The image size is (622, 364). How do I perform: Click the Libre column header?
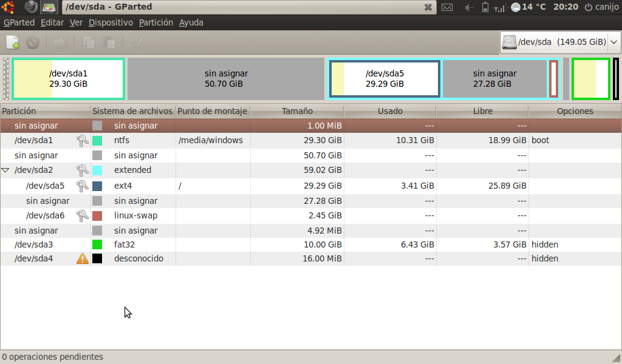pyautogui.click(x=482, y=111)
